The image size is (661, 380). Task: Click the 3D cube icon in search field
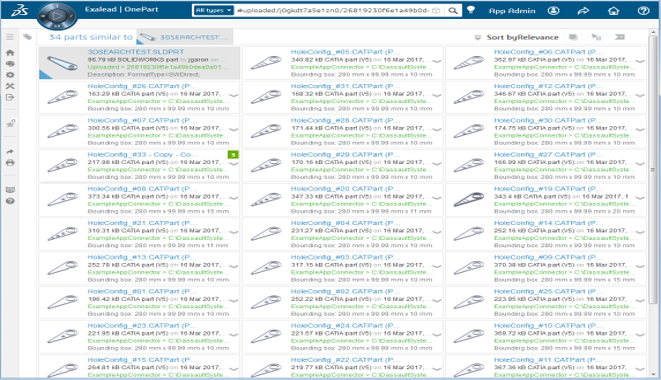[x=437, y=11]
